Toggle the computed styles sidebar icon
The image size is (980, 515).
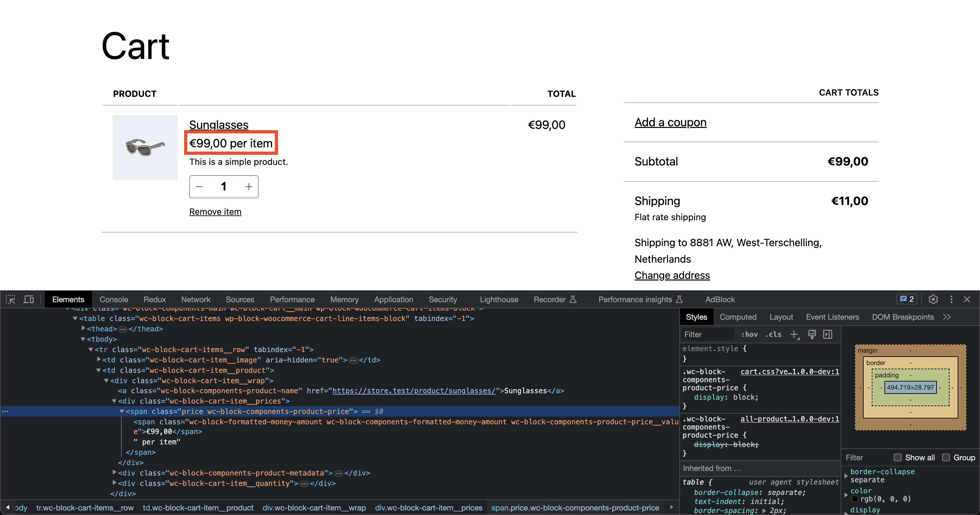[x=827, y=334]
